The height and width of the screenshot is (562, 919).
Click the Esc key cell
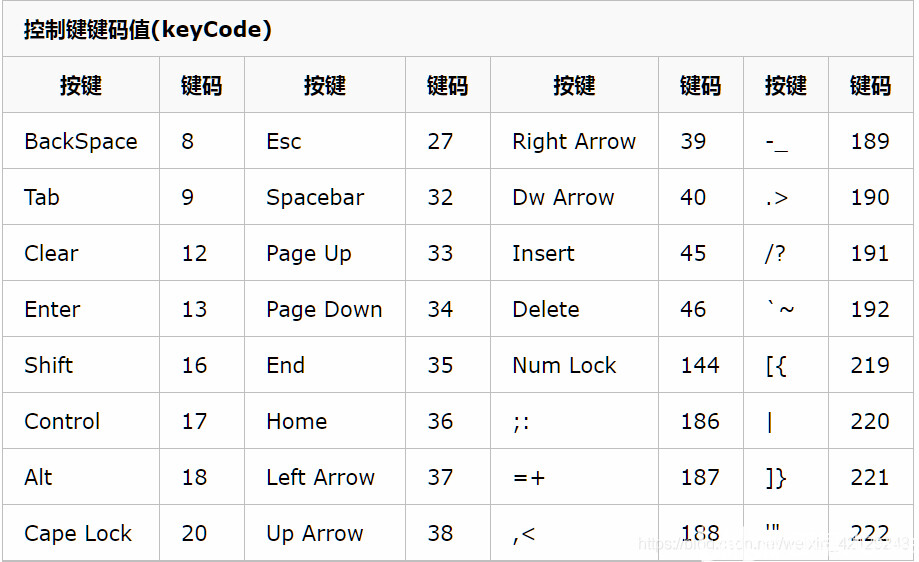[x=325, y=141]
